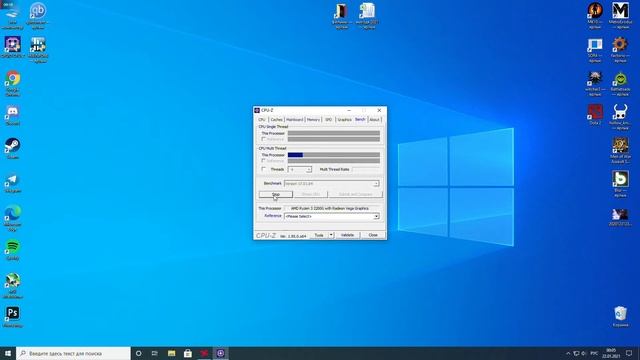Show hidden system tray icons

(568, 353)
